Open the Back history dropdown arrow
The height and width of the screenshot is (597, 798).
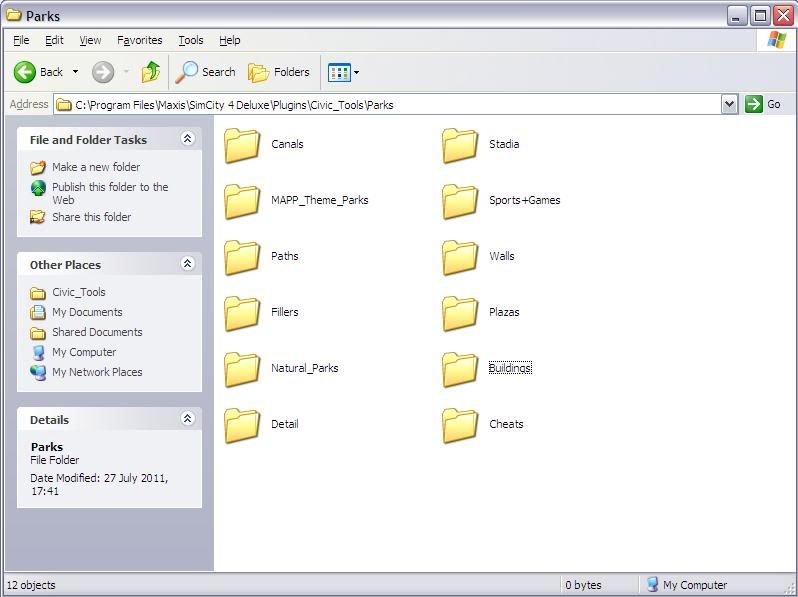point(75,72)
